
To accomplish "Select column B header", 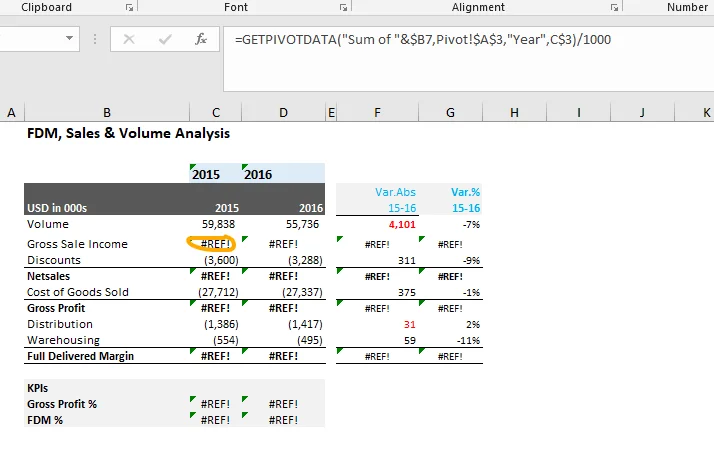I will (x=107, y=112).
